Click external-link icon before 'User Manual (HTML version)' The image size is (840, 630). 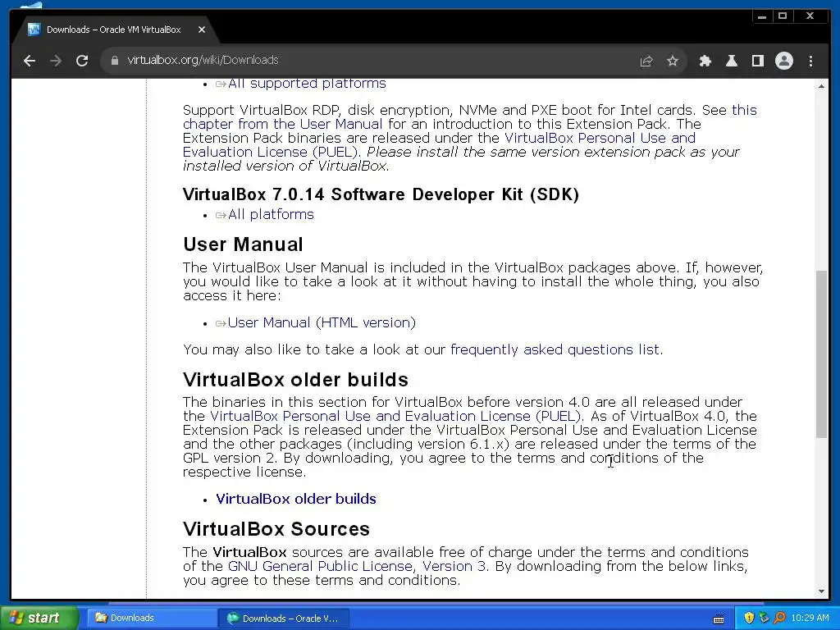[x=221, y=323]
